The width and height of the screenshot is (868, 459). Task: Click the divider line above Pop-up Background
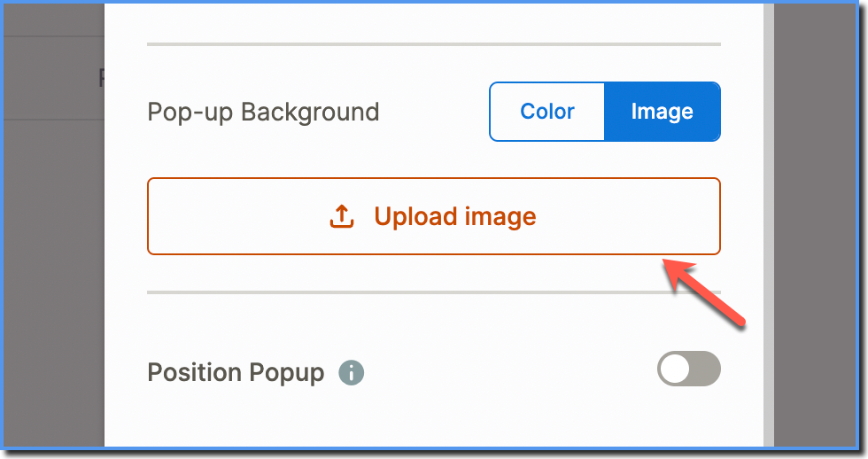[x=434, y=44]
